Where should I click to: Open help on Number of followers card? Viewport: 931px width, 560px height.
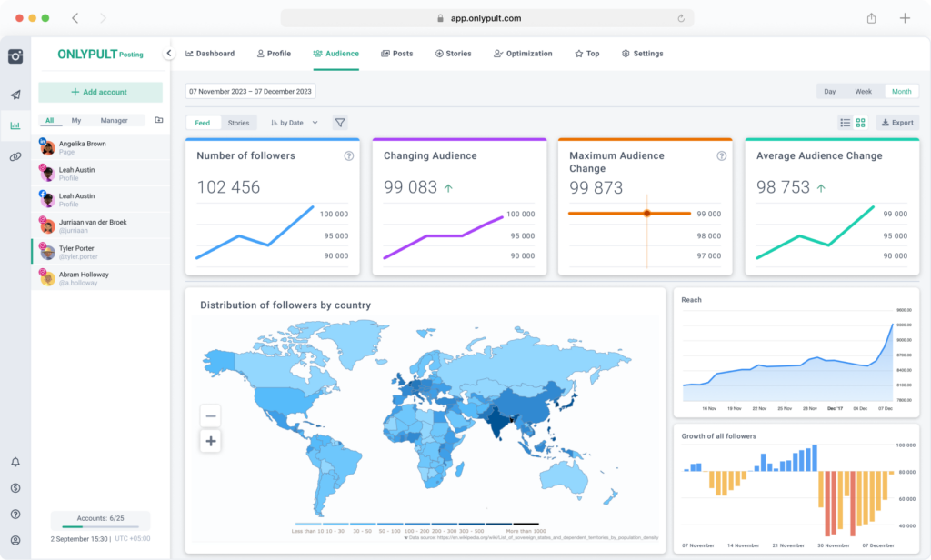346,155
